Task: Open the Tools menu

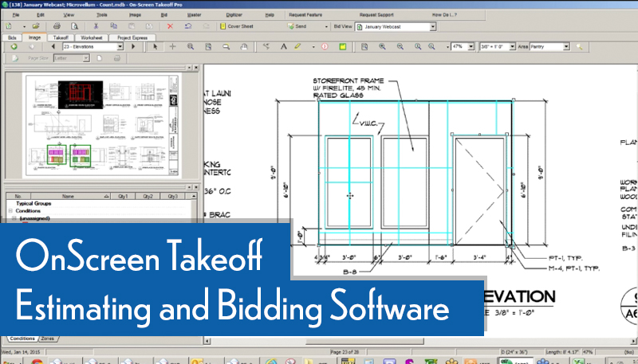Action: coord(102,15)
